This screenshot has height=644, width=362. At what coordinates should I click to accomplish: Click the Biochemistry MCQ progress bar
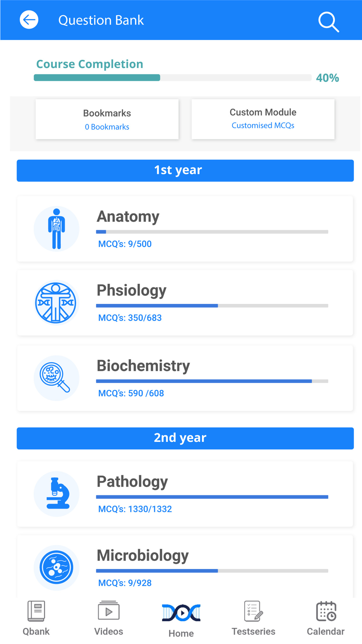(212, 381)
